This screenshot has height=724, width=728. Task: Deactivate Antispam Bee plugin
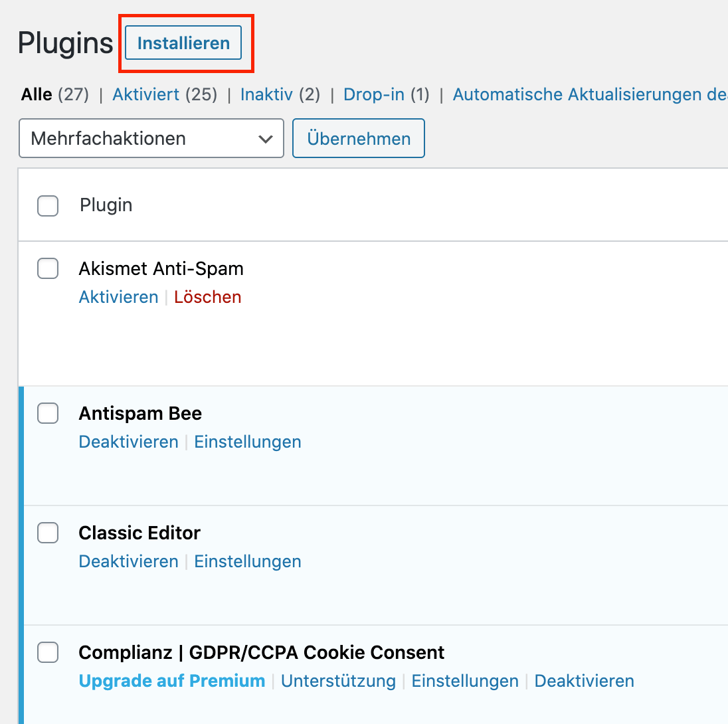(129, 442)
